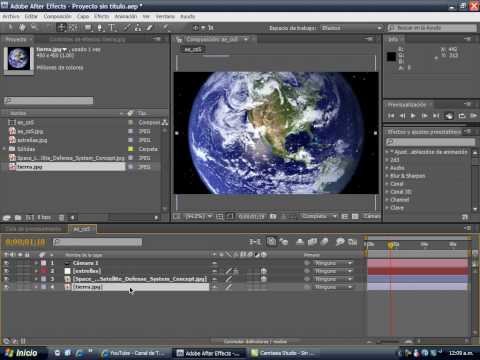Delete the selected project item with the trash icon
480x360 pixels.
click(61, 218)
